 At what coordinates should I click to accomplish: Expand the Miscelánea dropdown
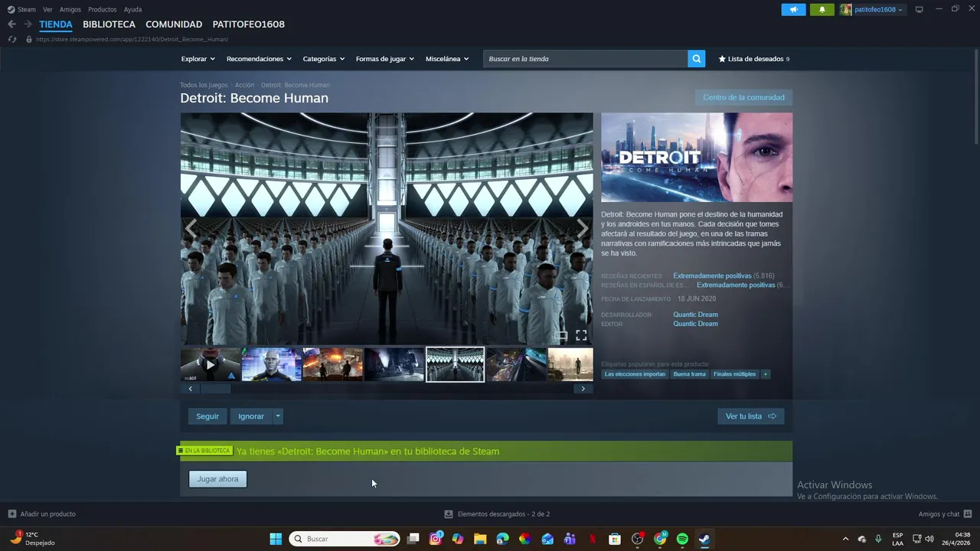pos(446,59)
